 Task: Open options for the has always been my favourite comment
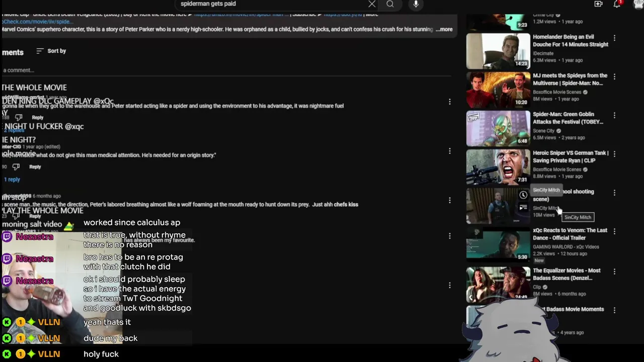(450, 236)
